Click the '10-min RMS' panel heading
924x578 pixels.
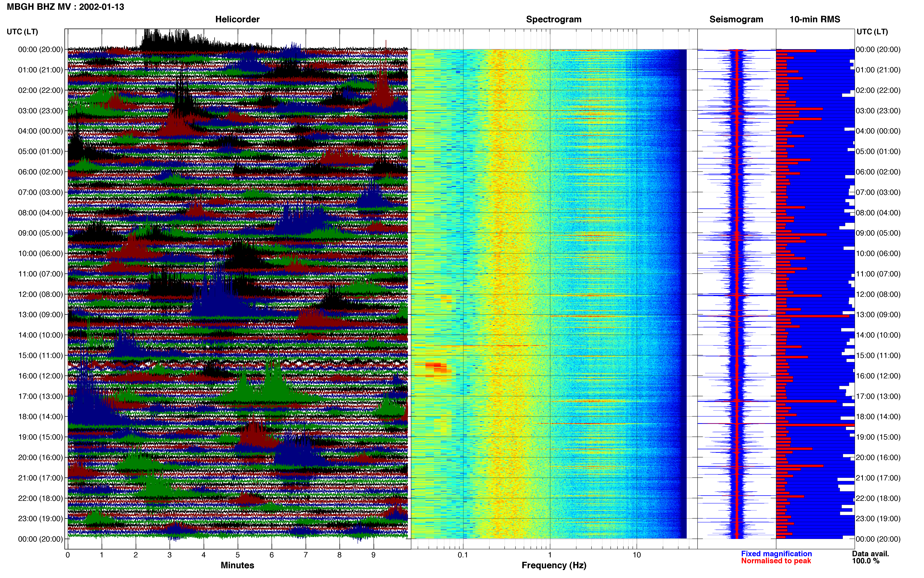(x=815, y=20)
